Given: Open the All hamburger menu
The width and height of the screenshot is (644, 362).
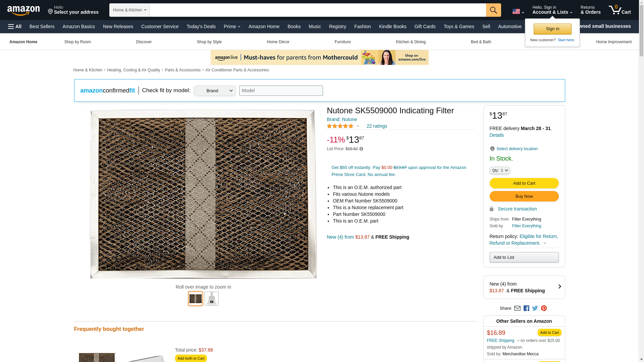Looking at the screenshot, I should point(15,26).
